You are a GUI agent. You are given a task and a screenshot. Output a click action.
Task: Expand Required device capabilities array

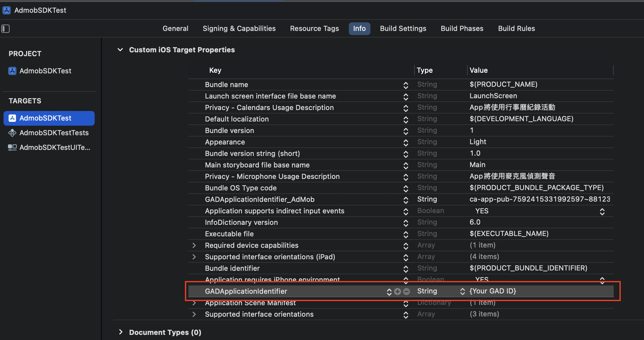(x=194, y=245)
